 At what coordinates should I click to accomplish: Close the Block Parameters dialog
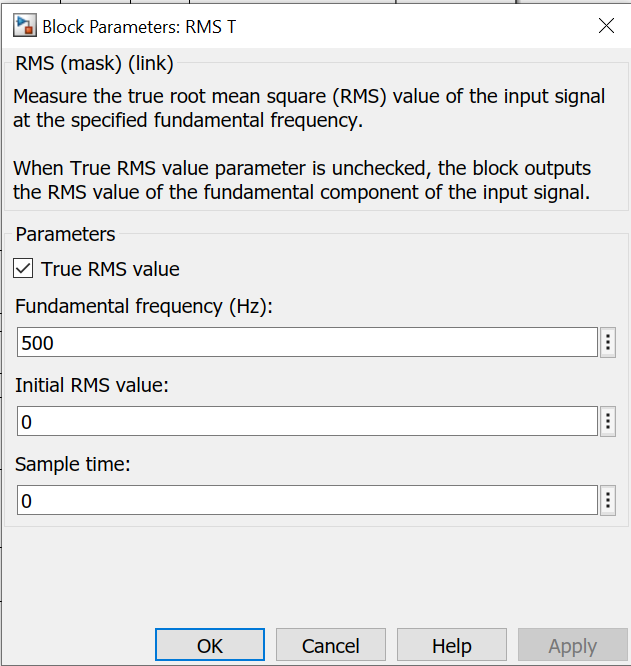point(606,25)
